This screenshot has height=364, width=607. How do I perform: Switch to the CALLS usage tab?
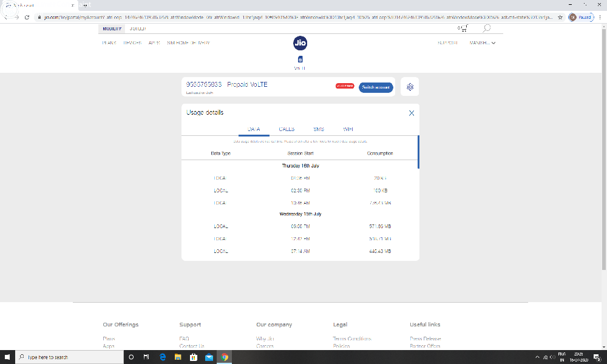point(287,129)
